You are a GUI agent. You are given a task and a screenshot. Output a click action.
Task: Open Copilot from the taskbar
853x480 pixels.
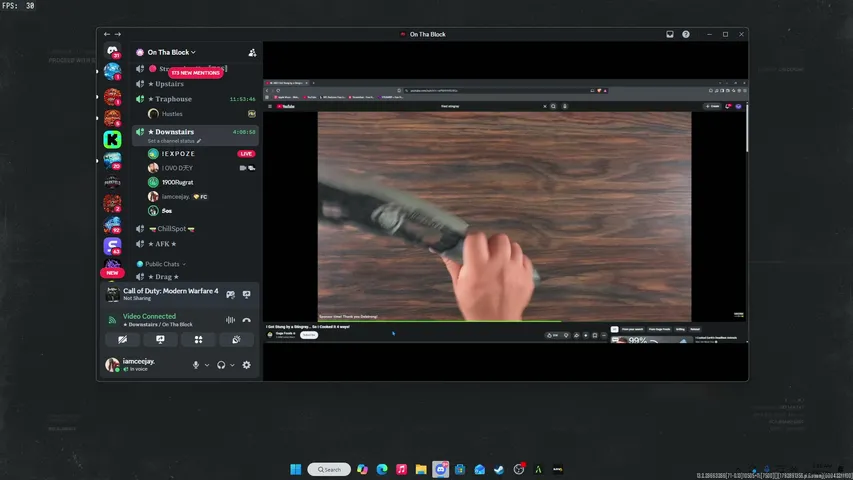click(362, 469)
